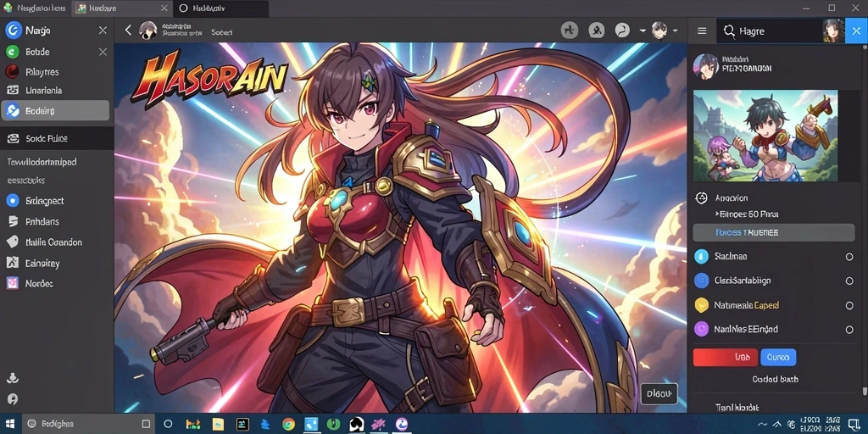Click the back arrow in the top bar
868x434 pixels.
click(x=128, y=31)
